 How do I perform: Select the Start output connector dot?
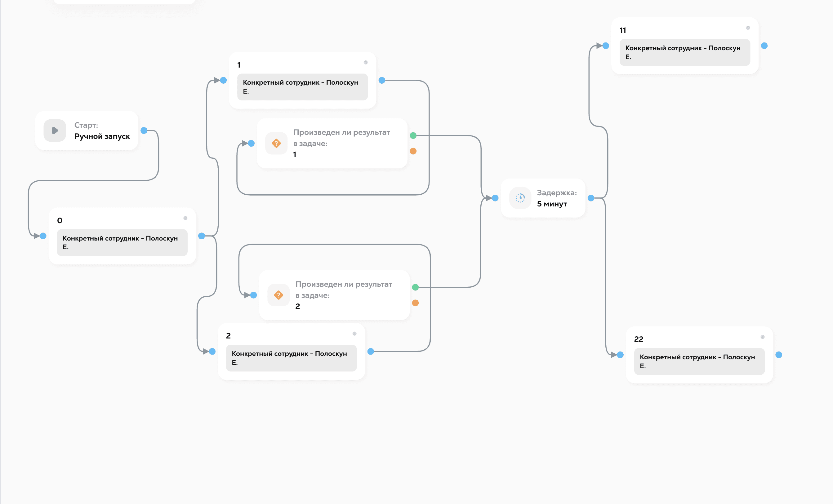click(144, 130)
